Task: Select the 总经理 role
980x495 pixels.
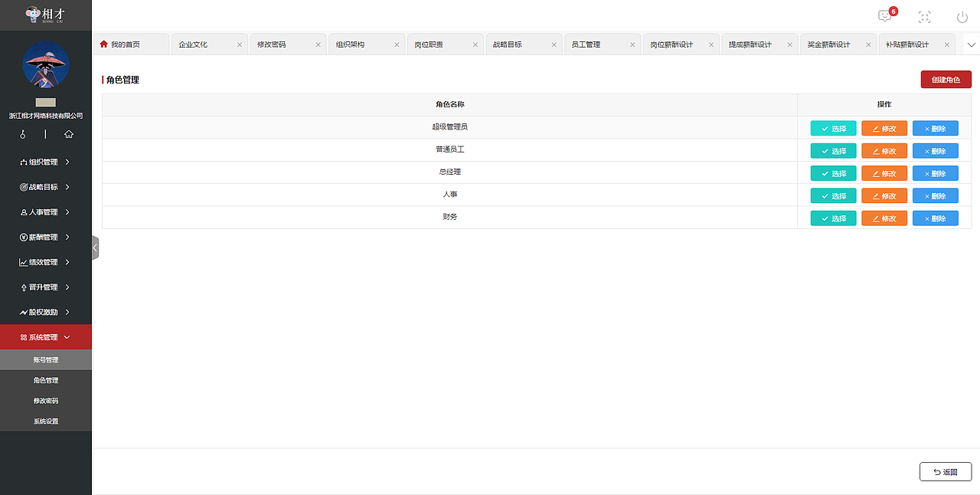Action: [833, 173]
